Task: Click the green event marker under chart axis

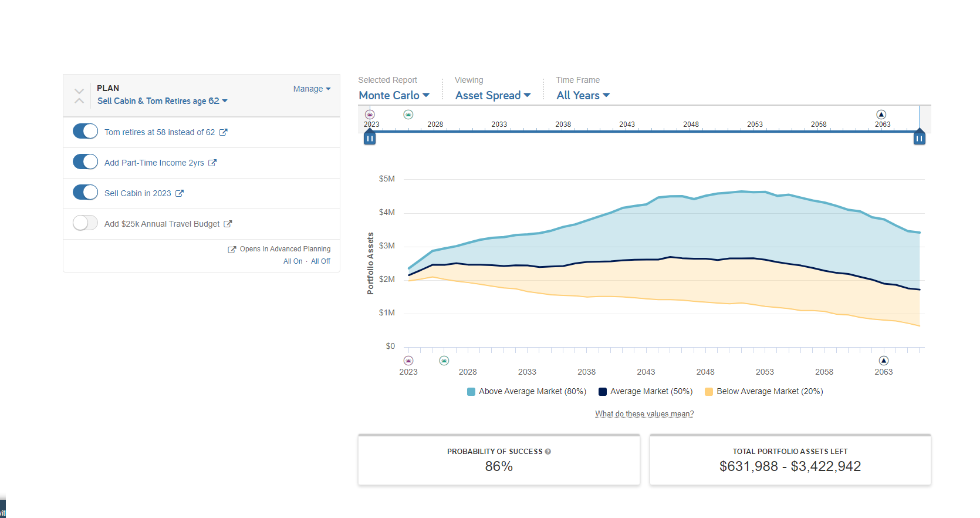Action: pos(444,360)
